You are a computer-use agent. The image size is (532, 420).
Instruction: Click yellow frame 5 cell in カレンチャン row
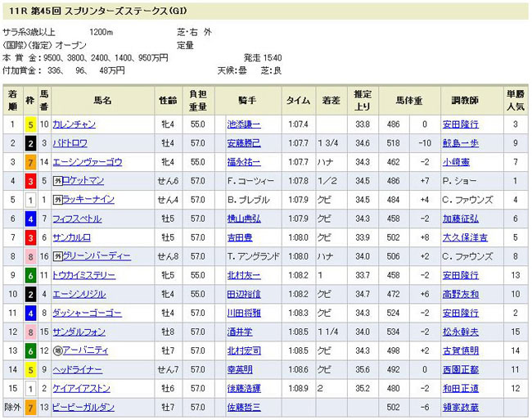click(x=30, y=124)
